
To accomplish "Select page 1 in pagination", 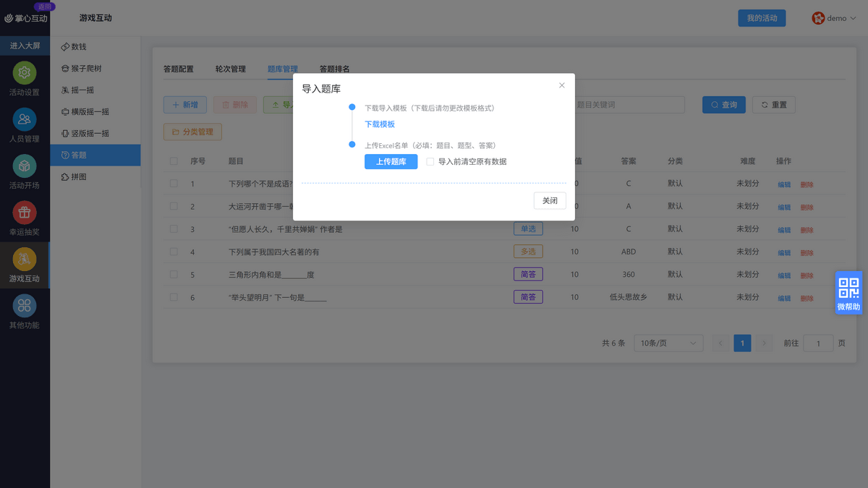I will coord(742,343).
